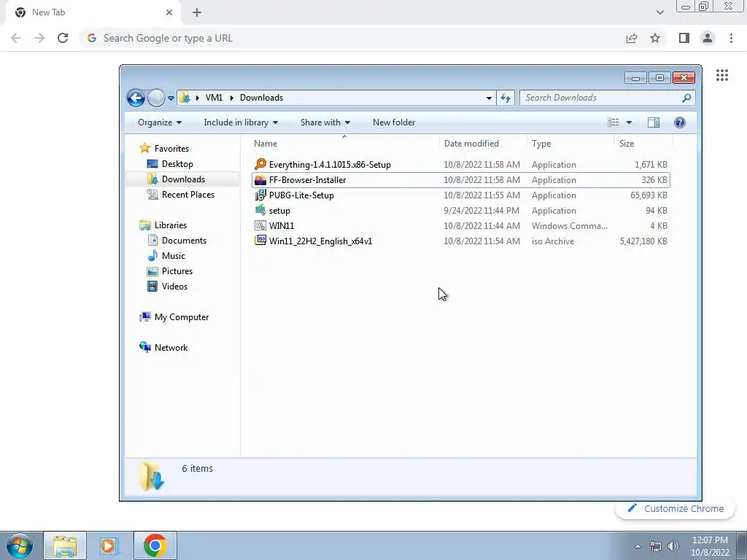Click the search magnifier icon in Explorer
The height and width of the screenshot is (560, 747).
pos(686,98)
